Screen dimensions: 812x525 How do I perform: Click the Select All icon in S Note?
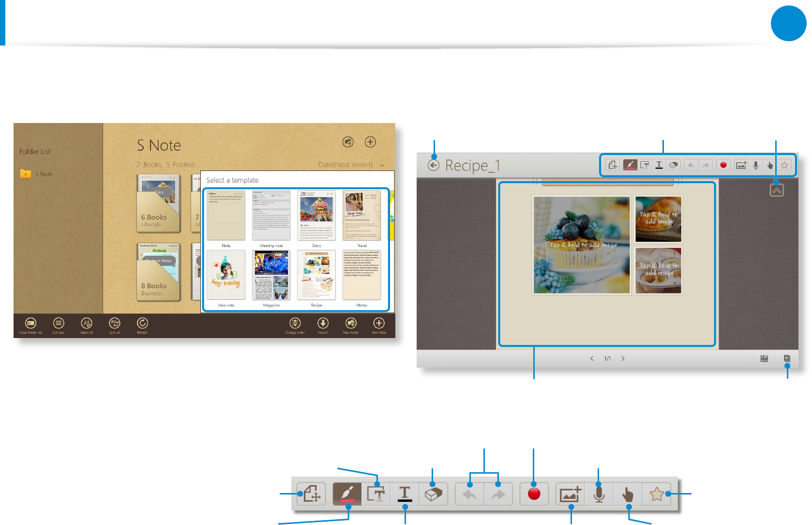coord(87,323)
